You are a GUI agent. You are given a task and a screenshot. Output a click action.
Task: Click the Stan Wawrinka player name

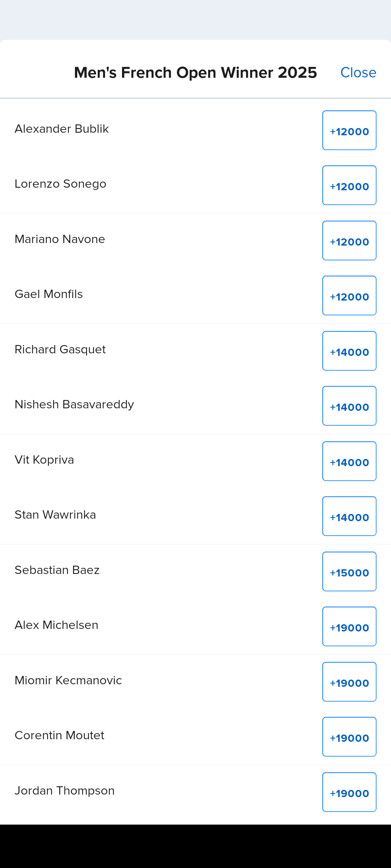click(x=55, y=515)
